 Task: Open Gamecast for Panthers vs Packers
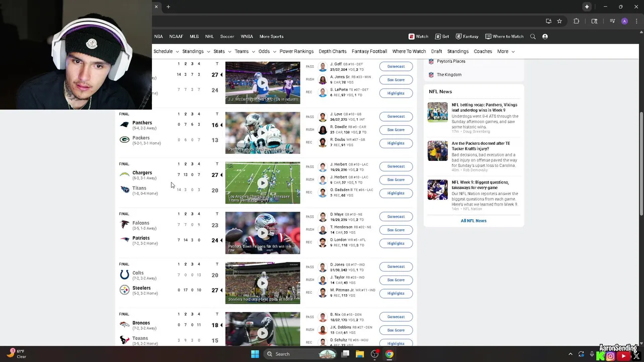pyautogui.click(x=396, y=116)
